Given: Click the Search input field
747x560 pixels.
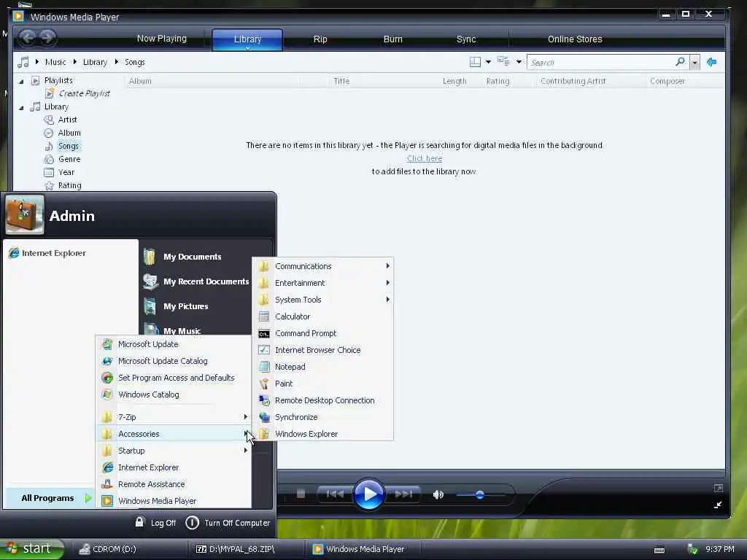Looking at the screenshot, I should (x=601, y=63).
